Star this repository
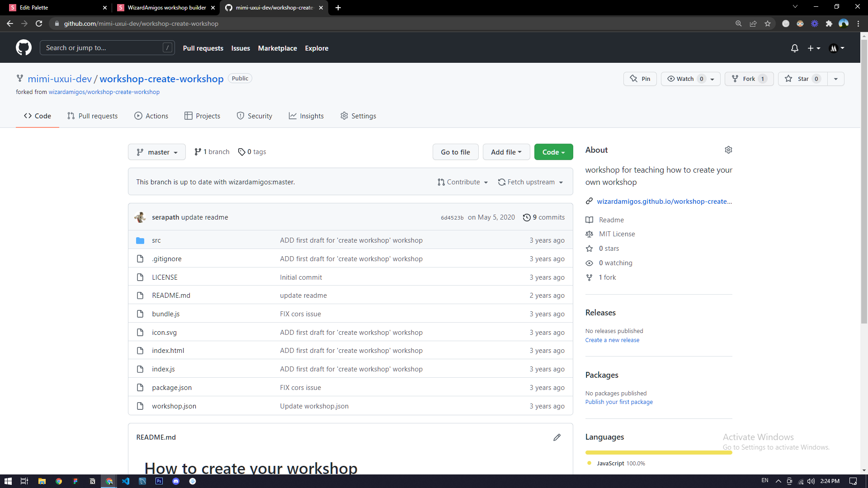Screen dimensions: 868x488 (x=803, y=79)
